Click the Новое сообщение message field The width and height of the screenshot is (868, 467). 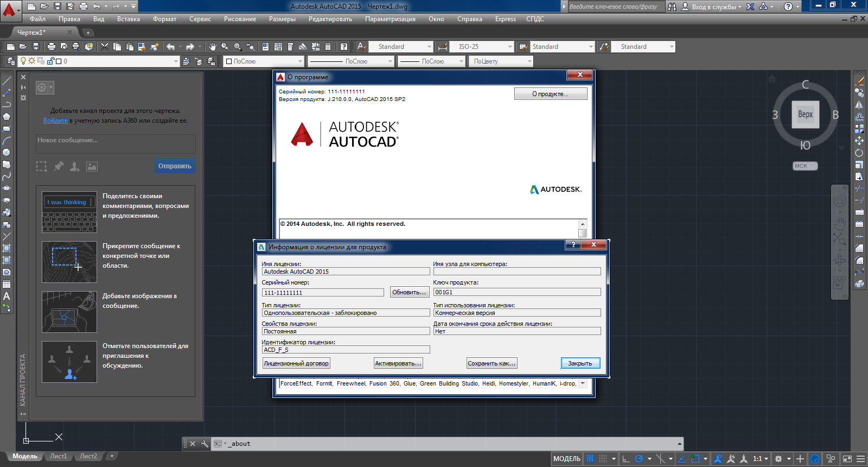116,143
